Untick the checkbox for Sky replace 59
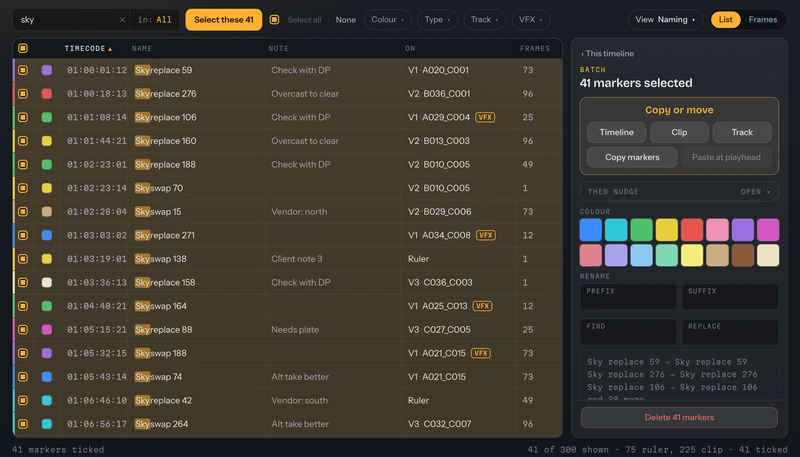The image size is (800, 457). pyautogui.click(x=23, y=70)
